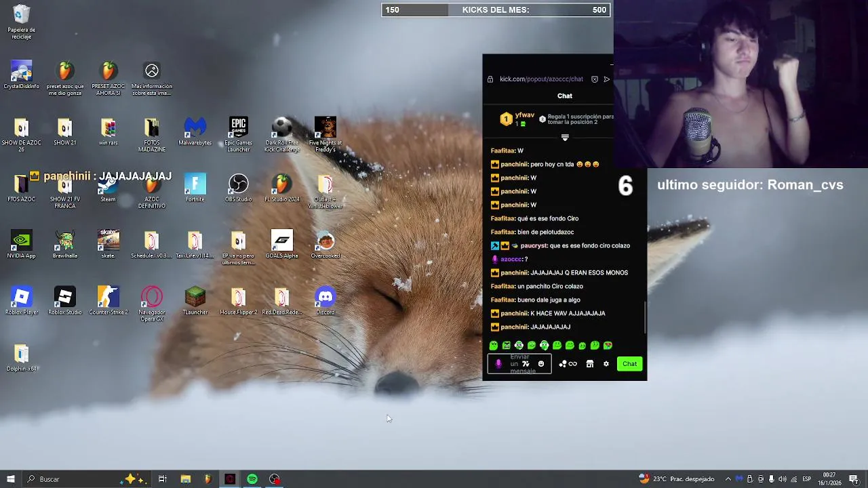Viewport: 868px width, 488px height.
Task: Open chat settings gear in Kick chat
Action: tap(606, 364)
